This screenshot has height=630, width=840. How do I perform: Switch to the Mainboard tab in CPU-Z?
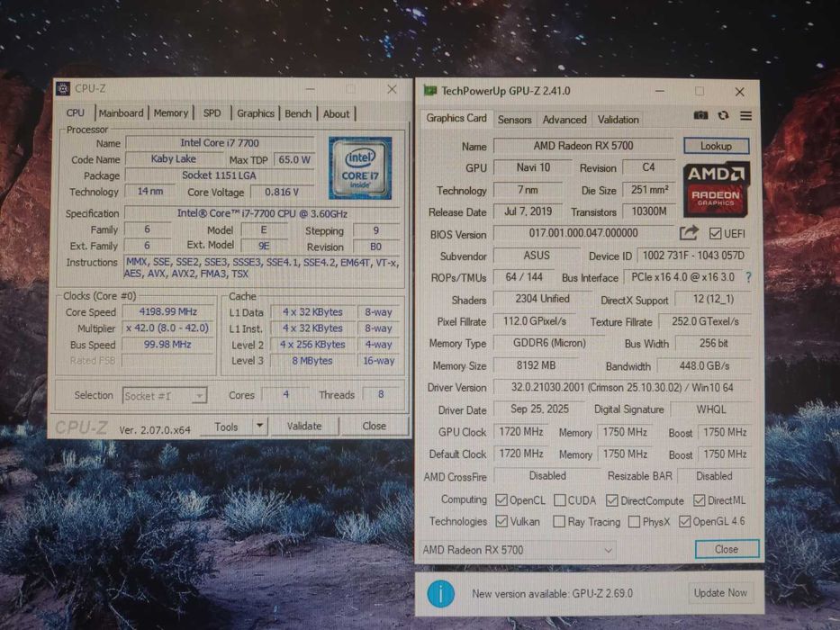121,113
